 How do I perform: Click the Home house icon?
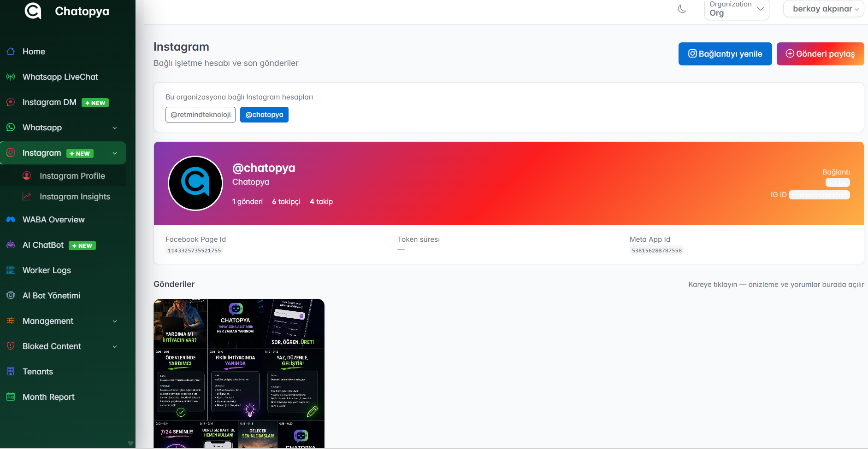pyautogui.click(x=11, y=51)
